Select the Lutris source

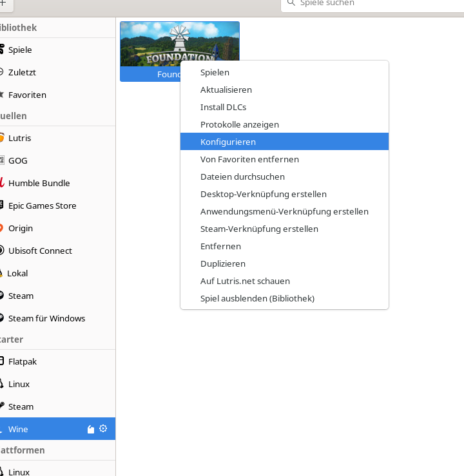pos(58,138)
